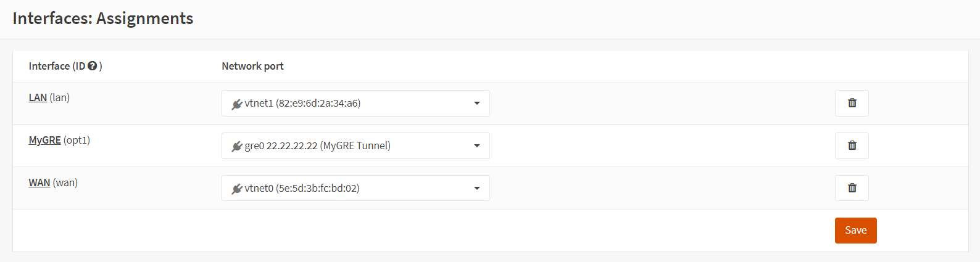980x262 pixels.
Task: Open the gre0 MyGRE Tunnel port dropdown
Action: coord(355,145)
